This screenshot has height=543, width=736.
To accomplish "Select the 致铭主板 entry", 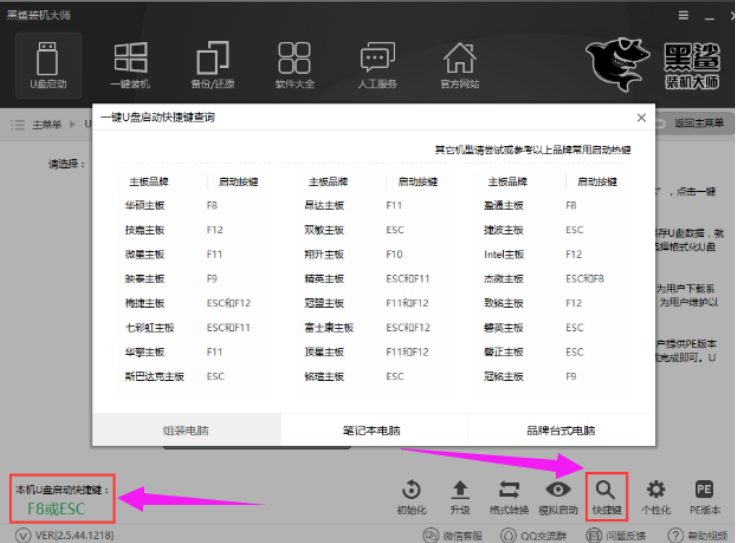I will pyautogui.click(x=504, y=303).
